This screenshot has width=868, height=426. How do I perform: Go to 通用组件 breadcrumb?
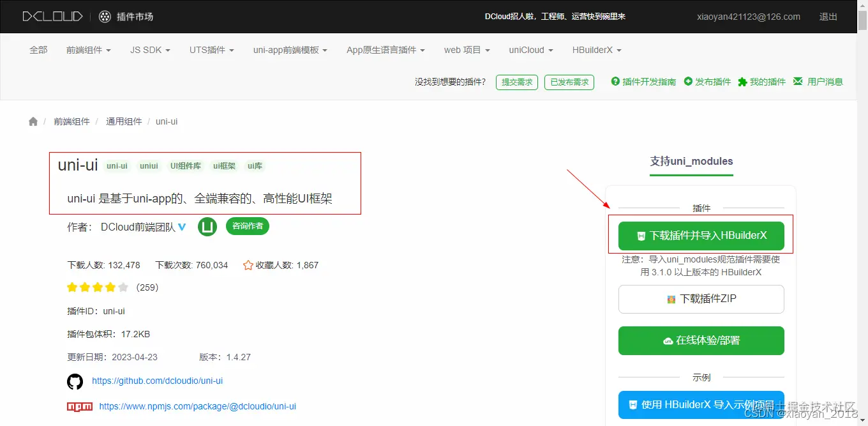click(124, 121)
